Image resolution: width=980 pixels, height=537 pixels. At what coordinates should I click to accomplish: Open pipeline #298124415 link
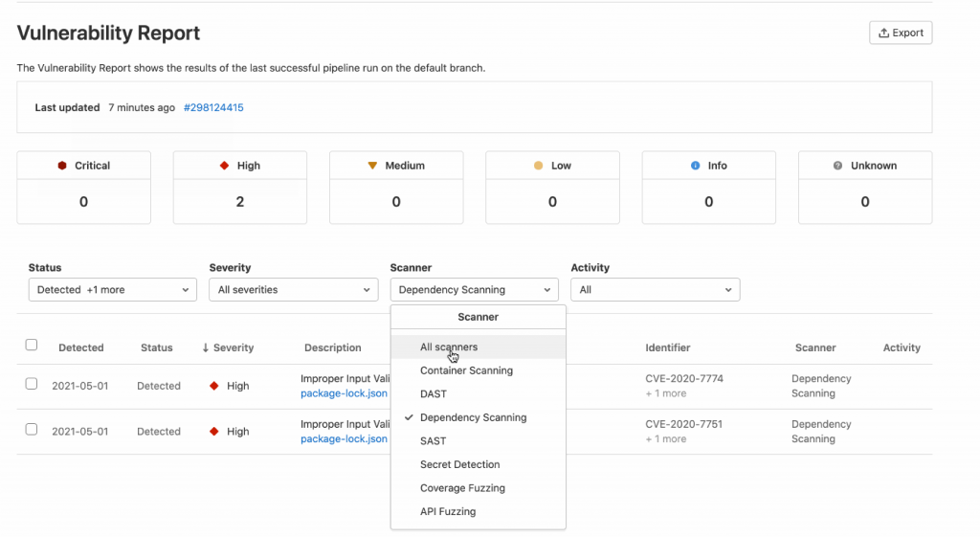[x=213, y=108]
